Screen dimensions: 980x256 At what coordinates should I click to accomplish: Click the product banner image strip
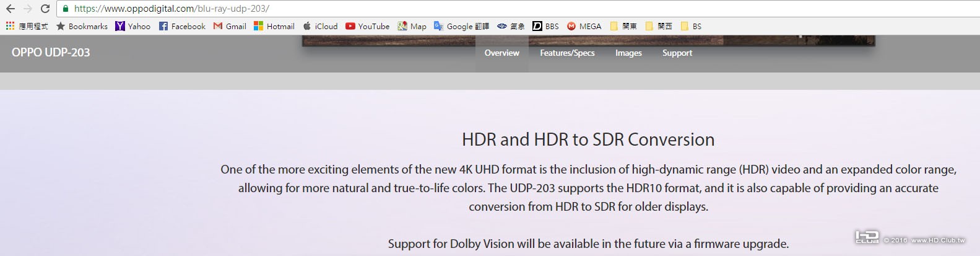pos(588,40)
